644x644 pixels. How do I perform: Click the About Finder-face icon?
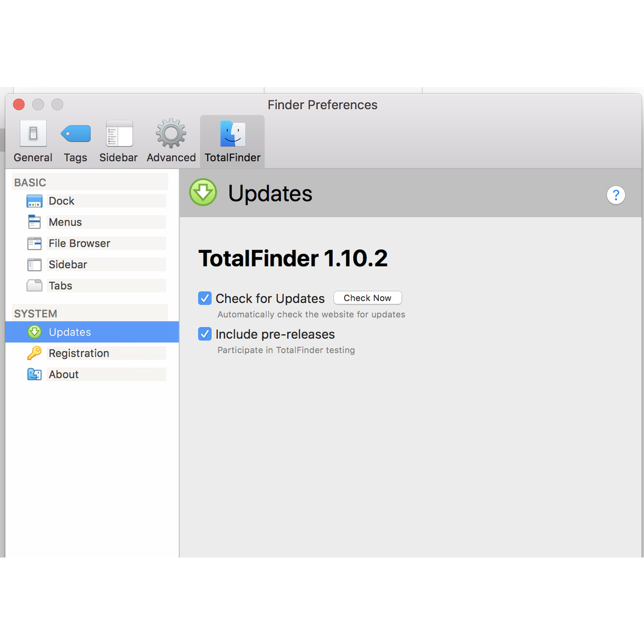(34, 374)
